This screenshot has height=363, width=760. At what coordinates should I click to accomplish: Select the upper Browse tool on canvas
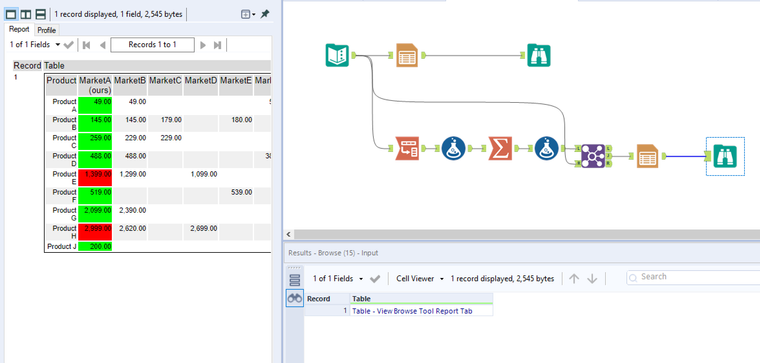[539, 55]
